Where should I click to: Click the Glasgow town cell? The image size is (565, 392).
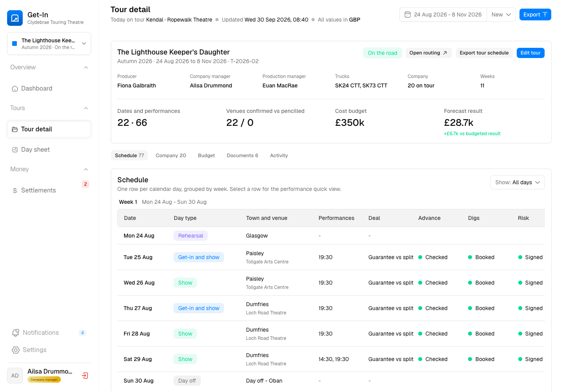[x=257, y=236]
